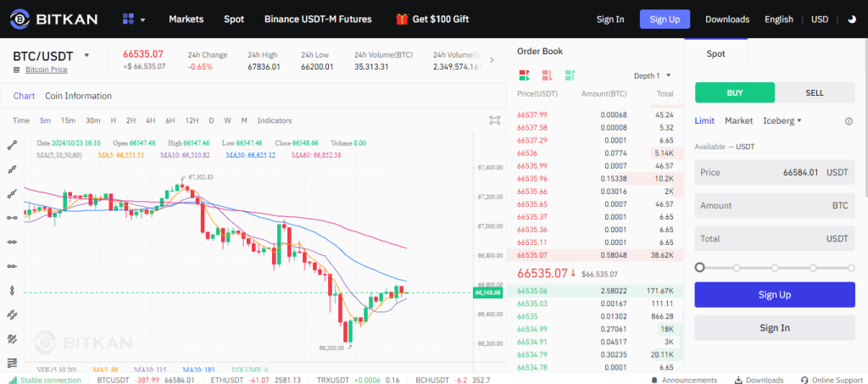
Task: Toggle dark mode moon icon
Action: [851, 19]
